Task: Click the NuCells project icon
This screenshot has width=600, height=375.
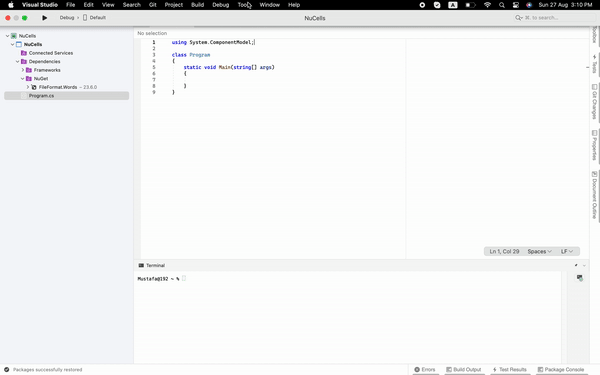Action: pos(19,44)
